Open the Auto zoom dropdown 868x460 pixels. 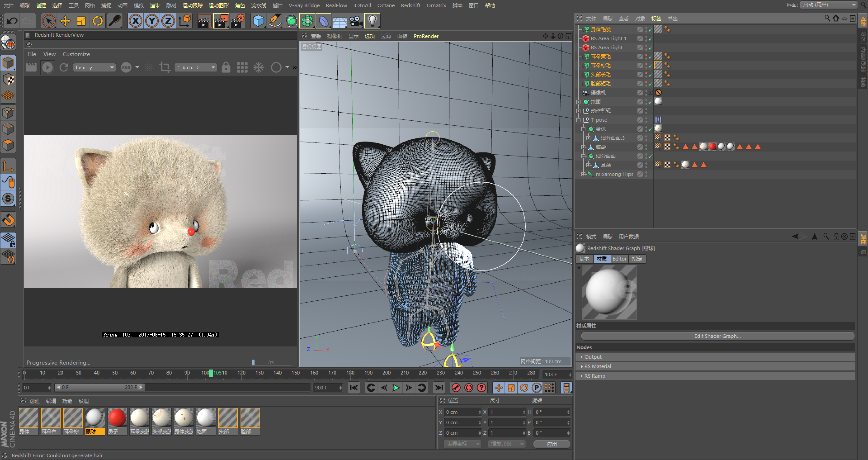(196, 67)
